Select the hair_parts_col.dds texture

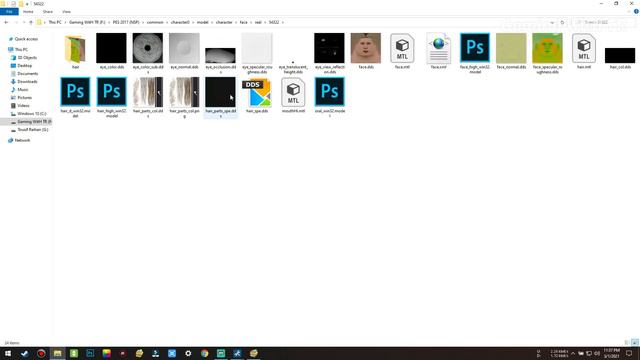148,97
